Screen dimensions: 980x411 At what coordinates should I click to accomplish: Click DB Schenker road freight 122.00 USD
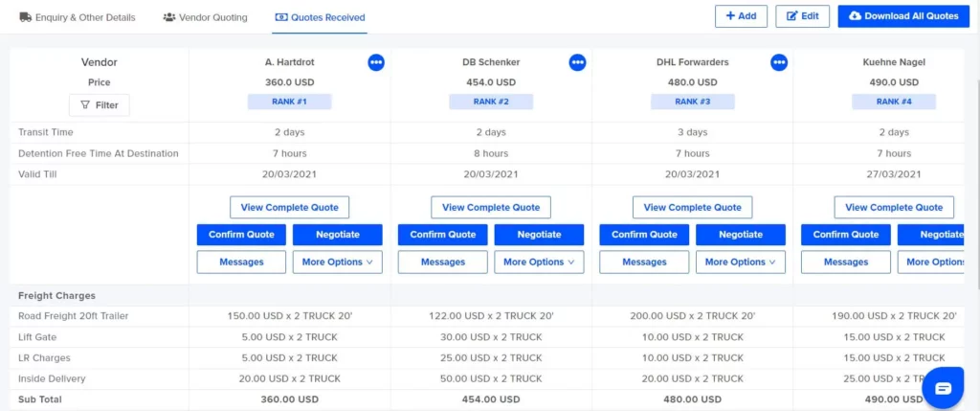pos(491,316)
